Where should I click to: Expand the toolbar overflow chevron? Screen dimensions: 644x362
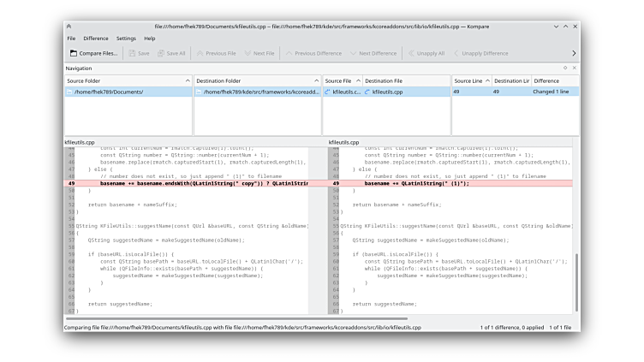pos(574,53)
